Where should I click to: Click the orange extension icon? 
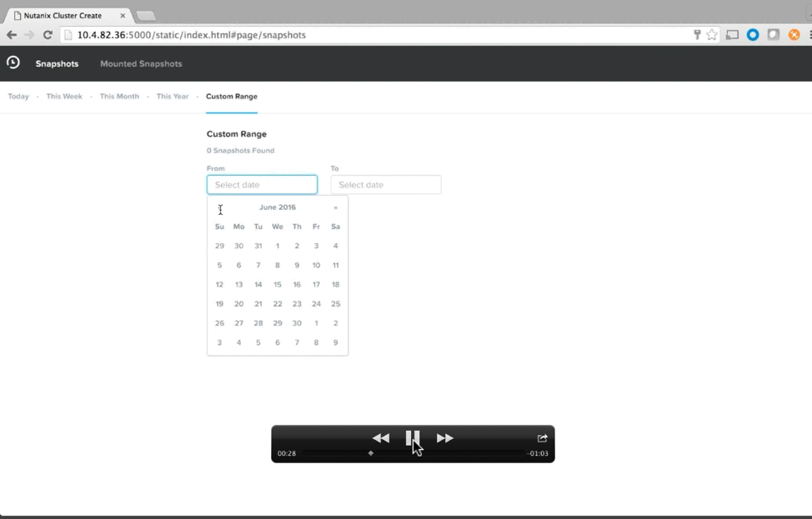[x=794, y=35]
